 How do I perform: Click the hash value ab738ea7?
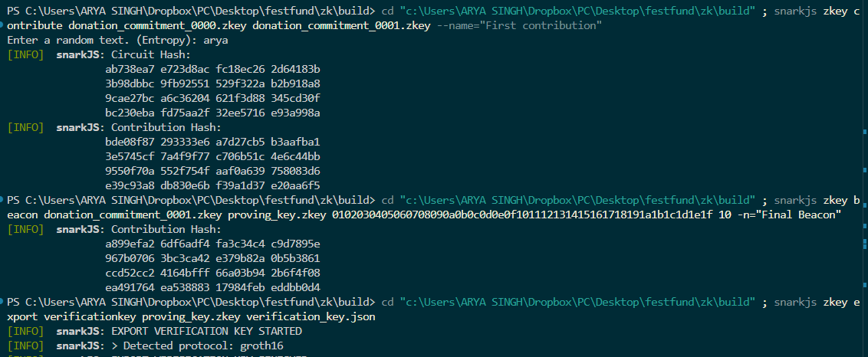[130, 70]
